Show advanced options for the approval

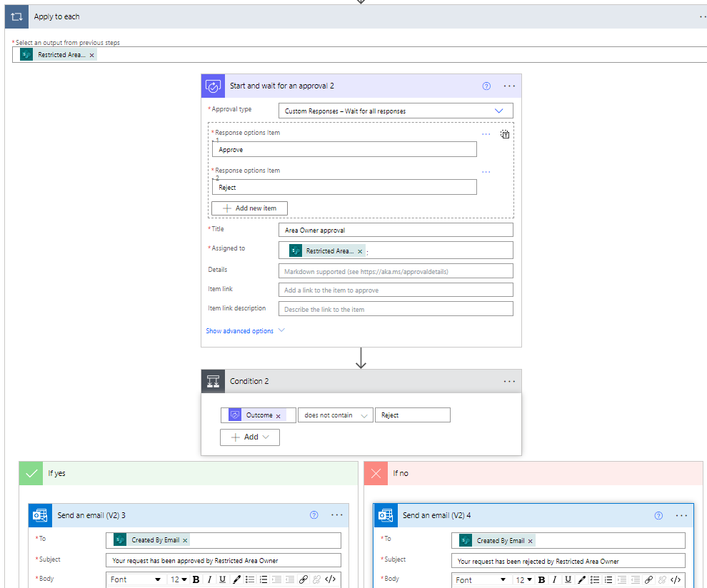(x=240, y=330)
